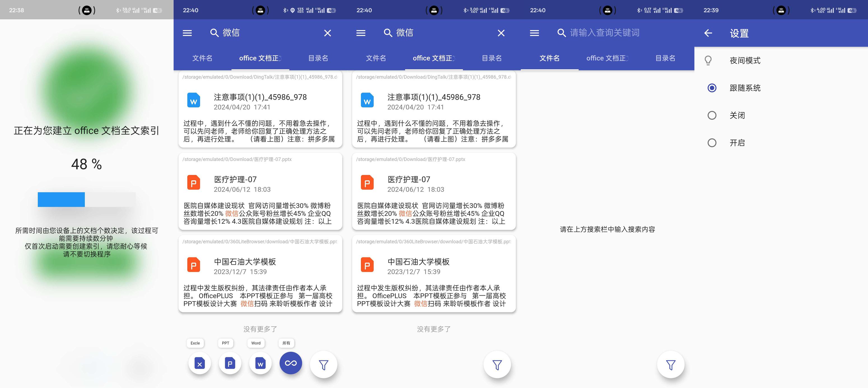
Task: Switch to 目录名 tab above empty results
Action: coord(665,58)
